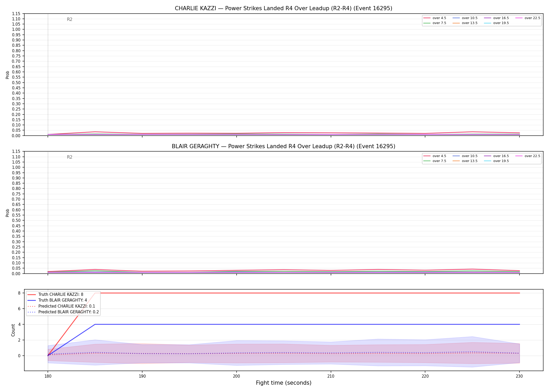This screenshot has height=392, width=549.
Task: Click the 0.00 tick in Geraghty chart
Action: click(16, 274)
